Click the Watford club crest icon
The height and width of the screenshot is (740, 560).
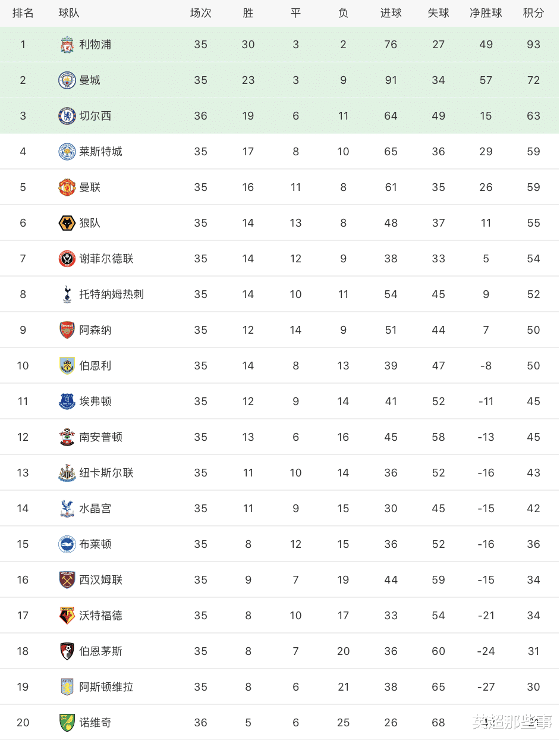[67, 616]
